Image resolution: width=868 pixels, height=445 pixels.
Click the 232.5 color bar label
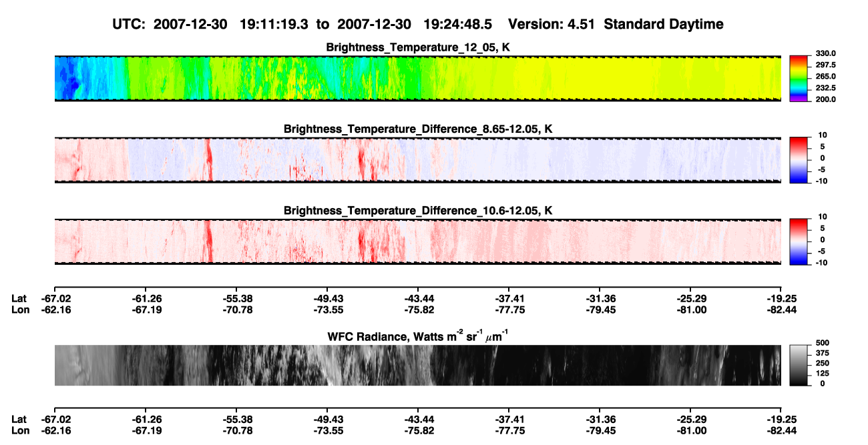(826, 87)
